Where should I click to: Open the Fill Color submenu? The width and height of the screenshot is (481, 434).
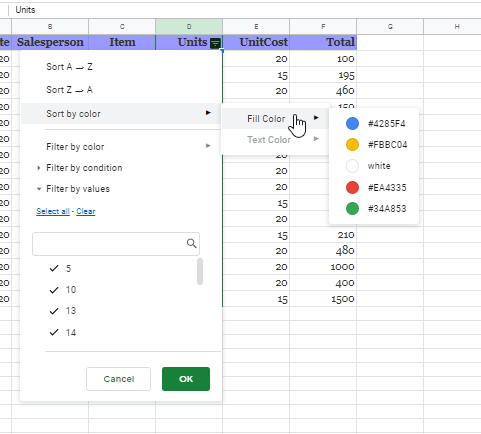point(275,119)
